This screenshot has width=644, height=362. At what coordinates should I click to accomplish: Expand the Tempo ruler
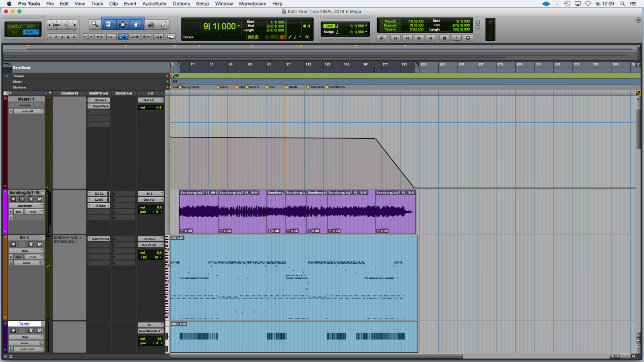coord(7,76)
